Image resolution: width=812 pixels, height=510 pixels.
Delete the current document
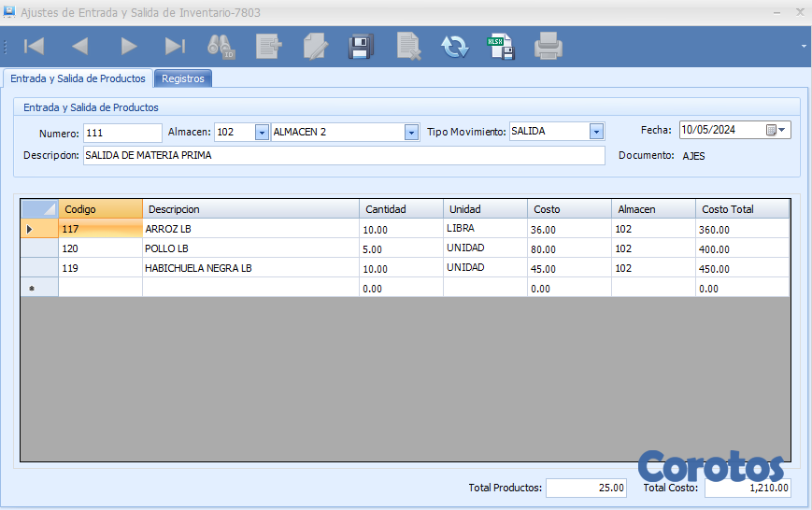point(408,46)
